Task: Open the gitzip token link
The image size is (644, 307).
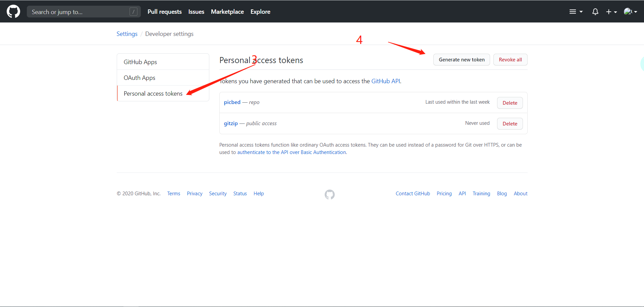Action: click(231, 123)
